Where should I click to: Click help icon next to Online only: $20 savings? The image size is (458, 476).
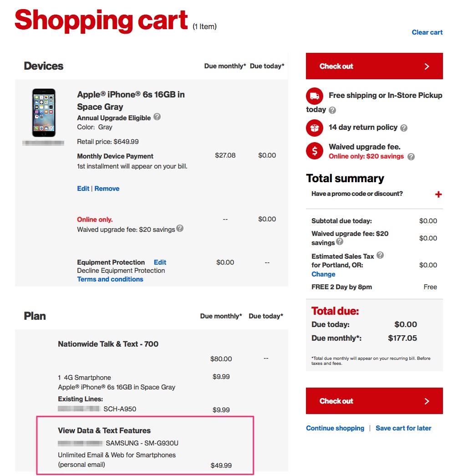coord(411,157)
